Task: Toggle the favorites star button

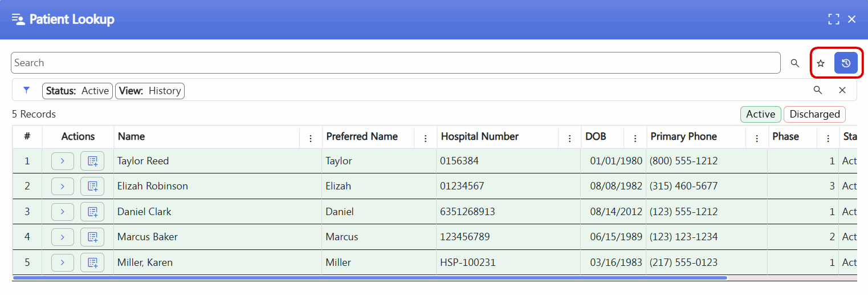Action: [x=821, y=63]
